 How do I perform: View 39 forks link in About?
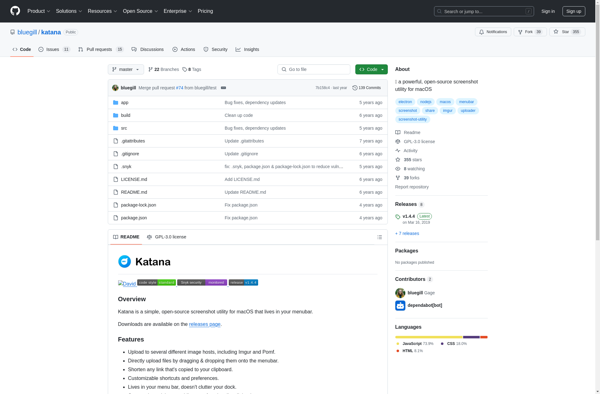point(408,178)
